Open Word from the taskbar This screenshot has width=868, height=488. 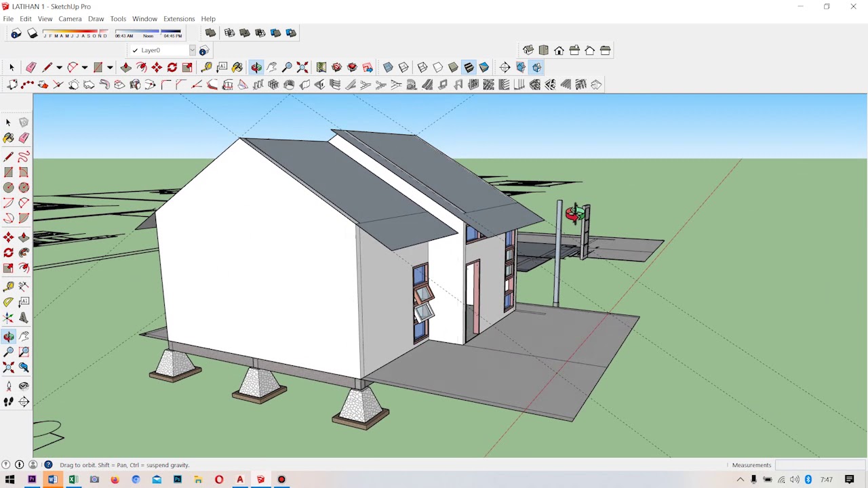[x=52, y=480]
